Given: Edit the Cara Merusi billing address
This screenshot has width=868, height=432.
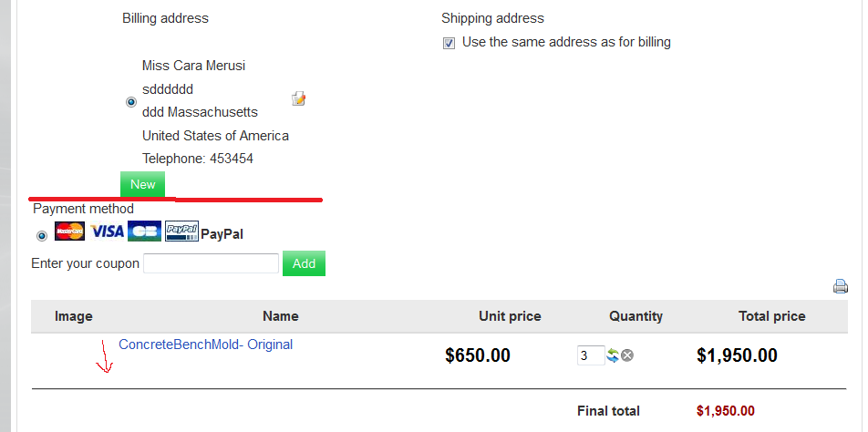Looking at the screenshot, I should (x=298, y=99).
